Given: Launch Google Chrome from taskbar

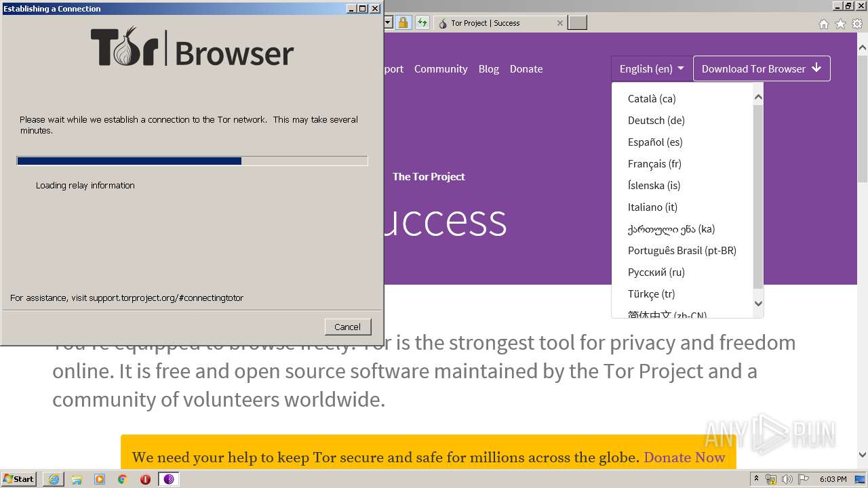Looking at the screenshot, I should coord(123,479).
